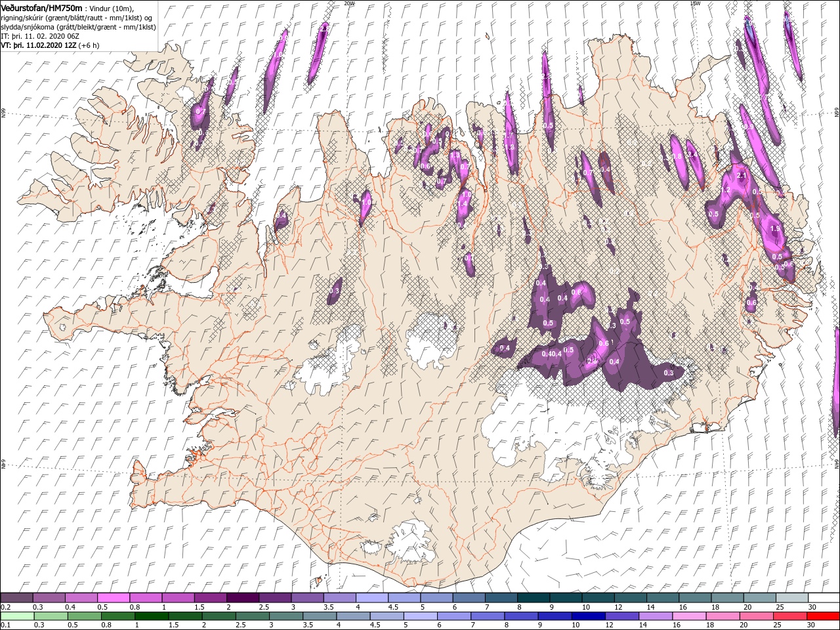Click the 20W longitude label at the top
This screenshot has height=630, width=840.
[349, 3]
